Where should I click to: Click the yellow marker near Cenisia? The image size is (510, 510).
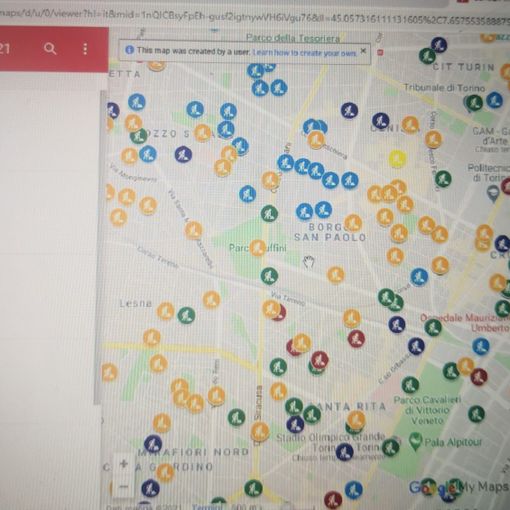tap(397, 158)
